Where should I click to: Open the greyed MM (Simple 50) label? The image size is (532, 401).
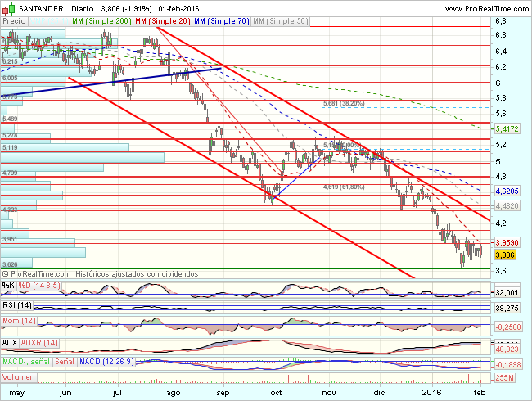tap(281, 21)
